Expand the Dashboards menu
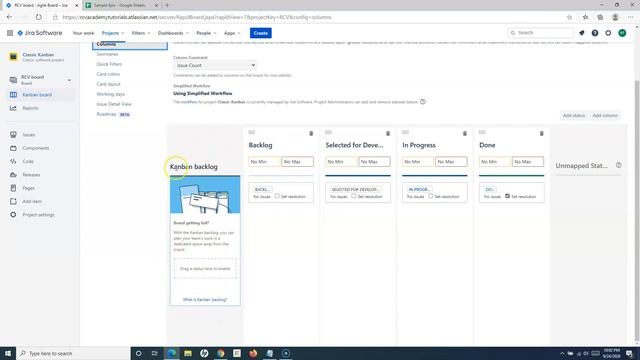This screenshot has height=360, width=640. (x=173, y=33)
